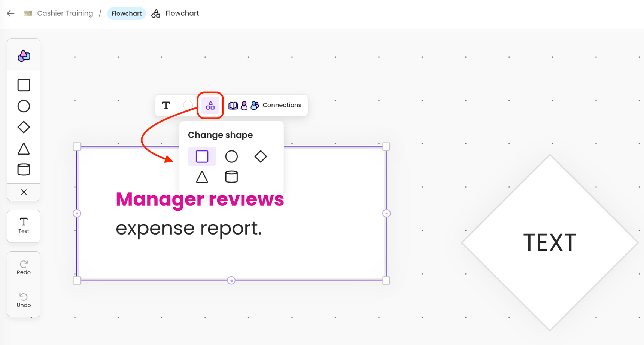Click the Undo button

click(x=24, y=300)
